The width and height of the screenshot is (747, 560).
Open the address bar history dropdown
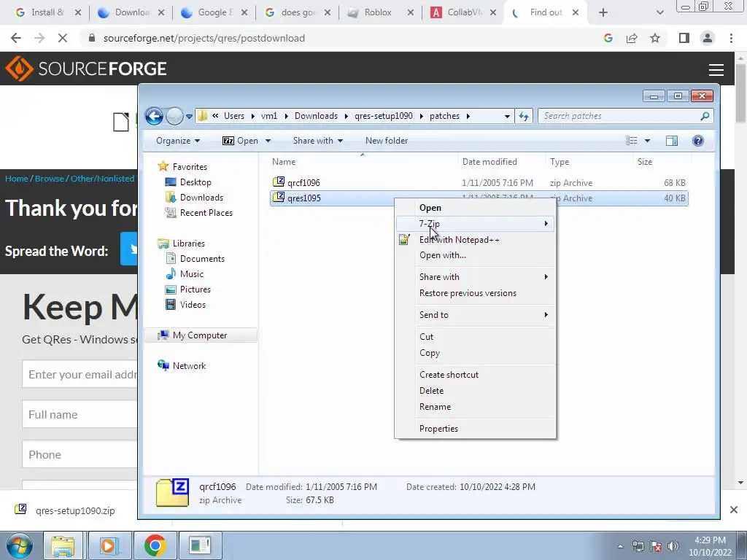pyautogui.click(x=507, y=116)
